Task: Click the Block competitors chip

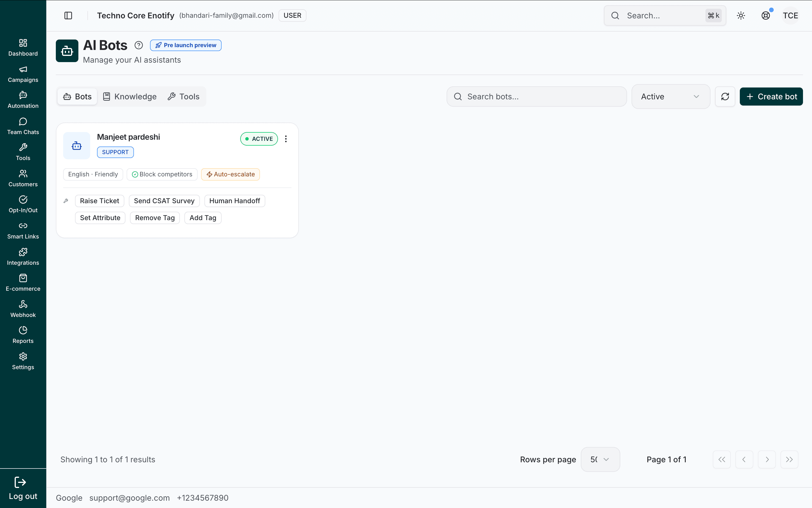Action: (162, 174)
